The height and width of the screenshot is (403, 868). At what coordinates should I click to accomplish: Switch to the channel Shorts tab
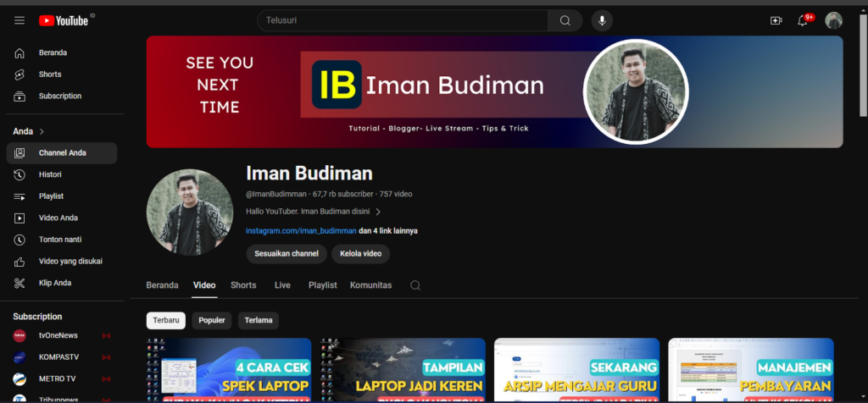coord(243,285)
